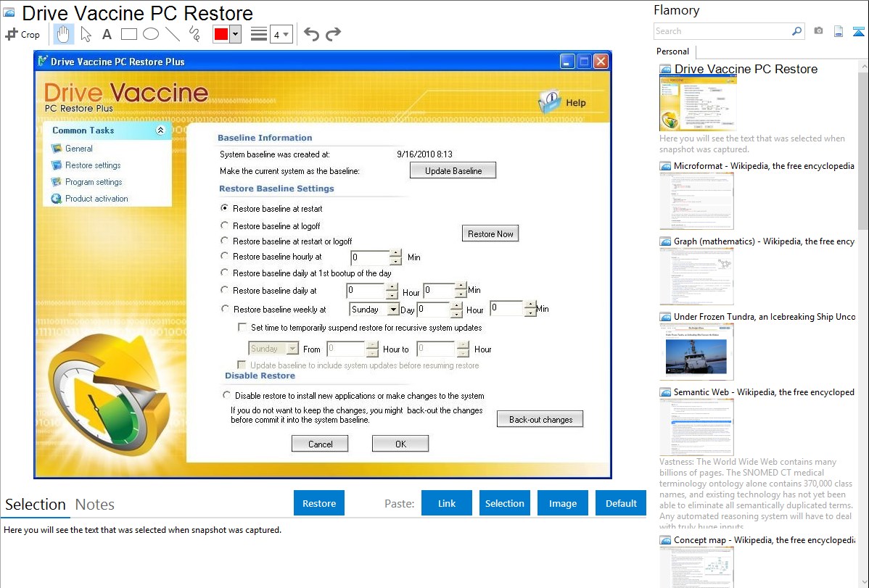
Task: Undo the last annotation
Action: [x=311, y=34]
